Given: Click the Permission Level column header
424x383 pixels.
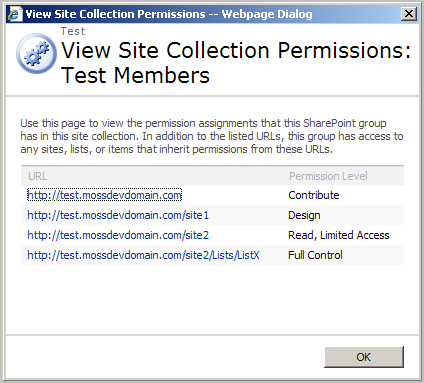Looking at the screenshot, I should (x=328, y=176).
